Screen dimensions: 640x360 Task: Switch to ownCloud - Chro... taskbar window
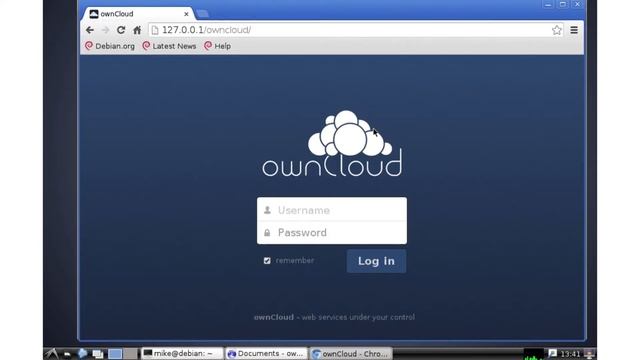351,353
